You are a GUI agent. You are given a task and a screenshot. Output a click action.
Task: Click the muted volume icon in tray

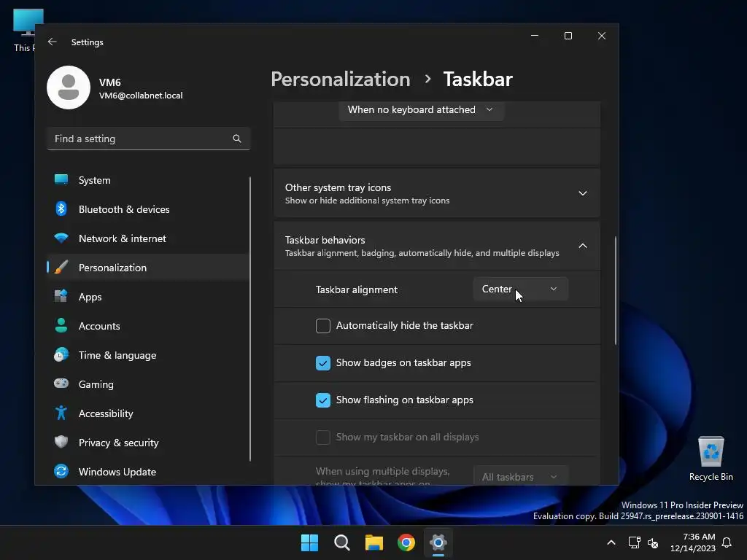[653, 542]
